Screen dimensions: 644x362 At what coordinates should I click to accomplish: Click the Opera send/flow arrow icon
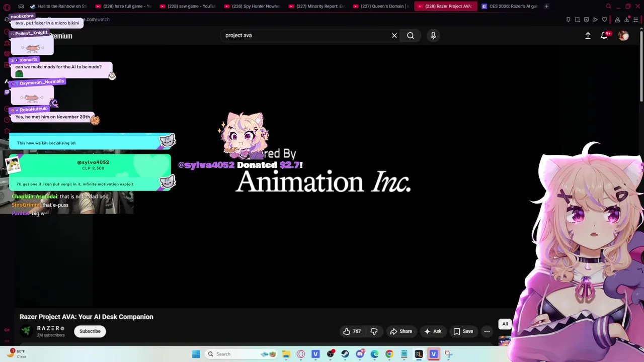coord(595,20)
